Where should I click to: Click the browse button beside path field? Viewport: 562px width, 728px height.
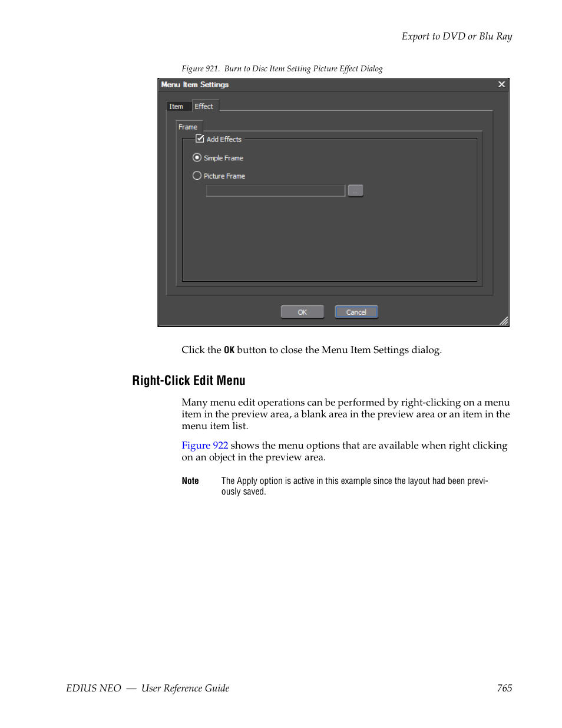[355, 190]
